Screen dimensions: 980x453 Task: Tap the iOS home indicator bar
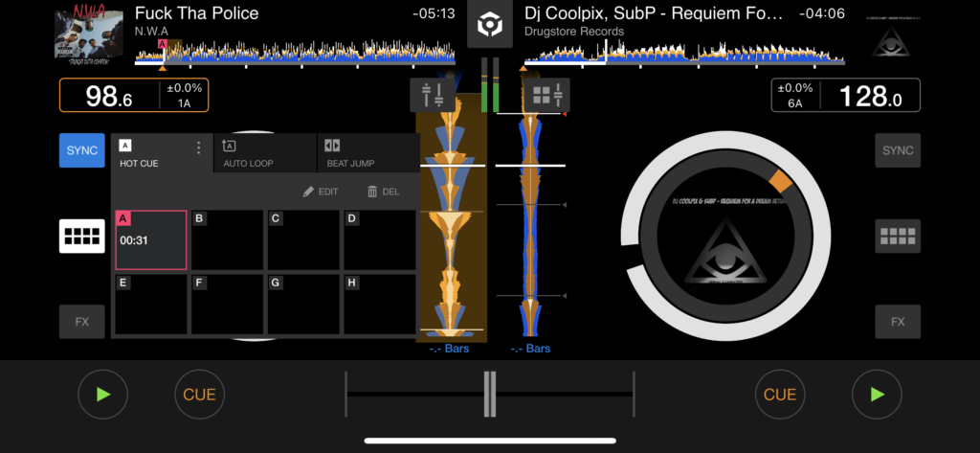coord(490,441)
